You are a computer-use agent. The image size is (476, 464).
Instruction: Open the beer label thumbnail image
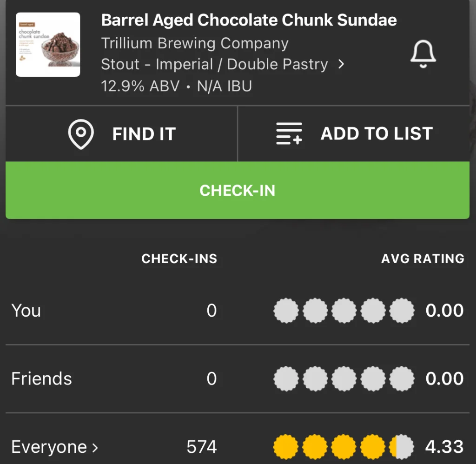click(48, 45)
